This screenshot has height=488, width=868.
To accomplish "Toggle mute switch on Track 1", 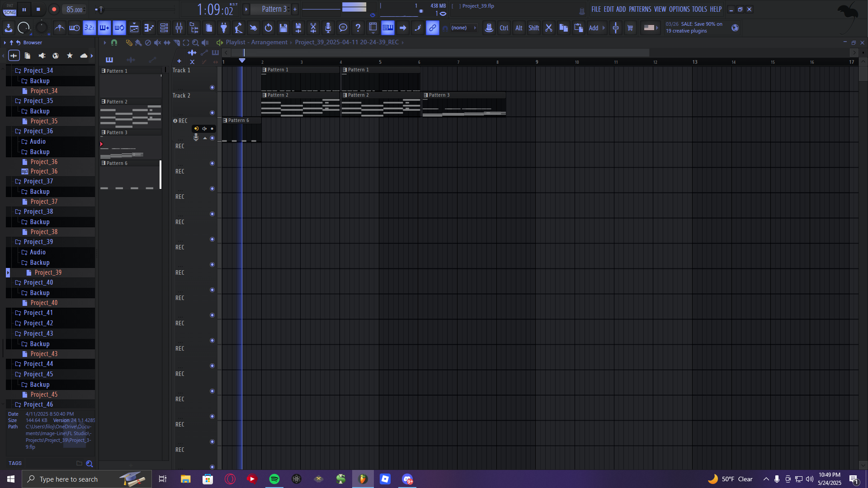I will 212,87.
